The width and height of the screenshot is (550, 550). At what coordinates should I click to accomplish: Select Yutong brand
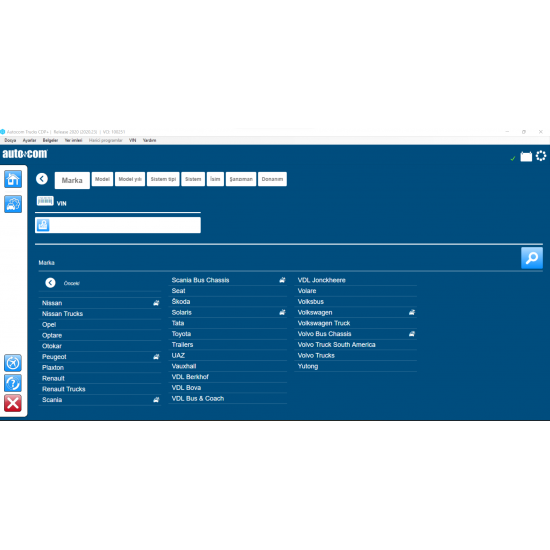[356, 366]
